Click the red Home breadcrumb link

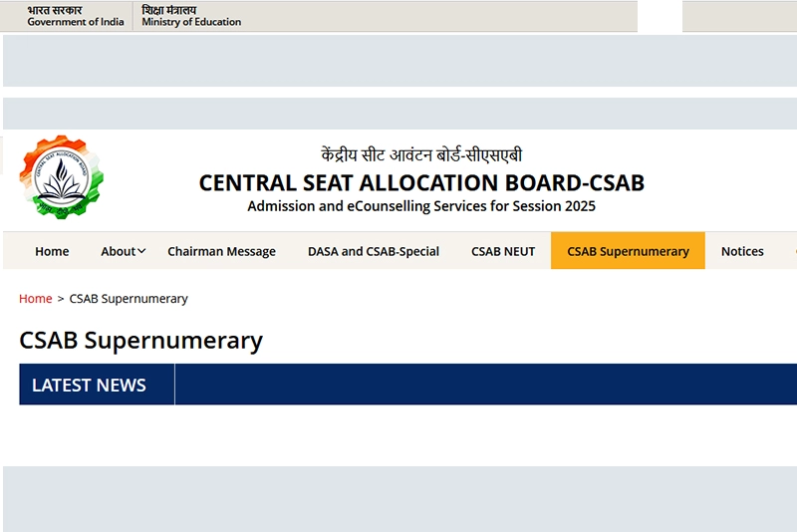pyautogui.click(x=36, y=299)
